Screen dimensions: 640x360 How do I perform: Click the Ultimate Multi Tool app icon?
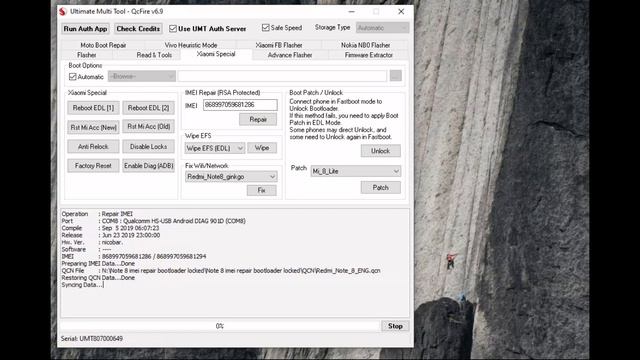(x=62, y=11)
